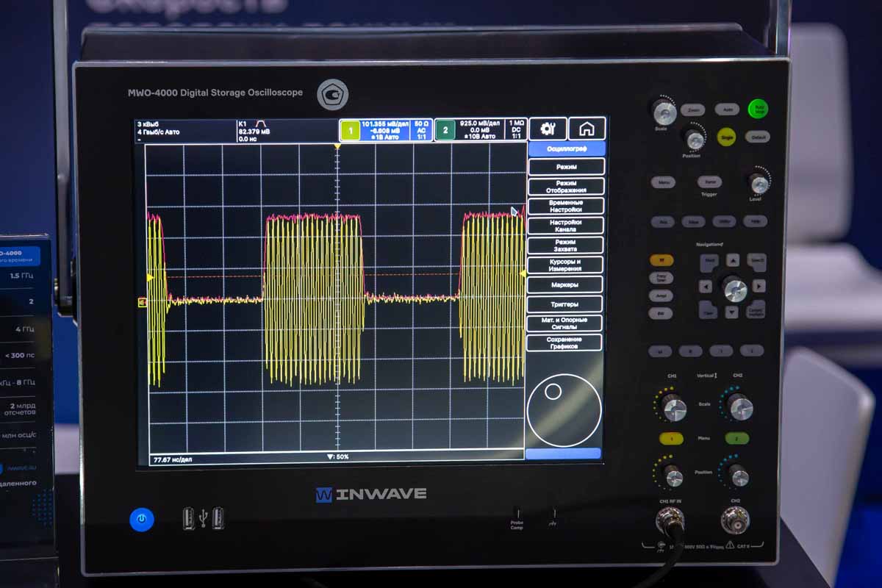Select the green channel 1 indicator box
This screenshot has width=882, height=588.
(x=350, y=131)
